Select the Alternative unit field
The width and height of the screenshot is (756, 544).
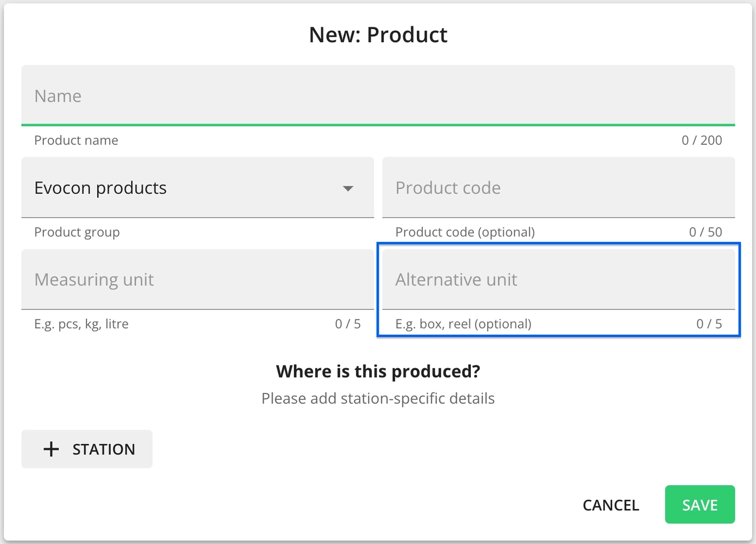pyautogui.click(x=558, y=279)
